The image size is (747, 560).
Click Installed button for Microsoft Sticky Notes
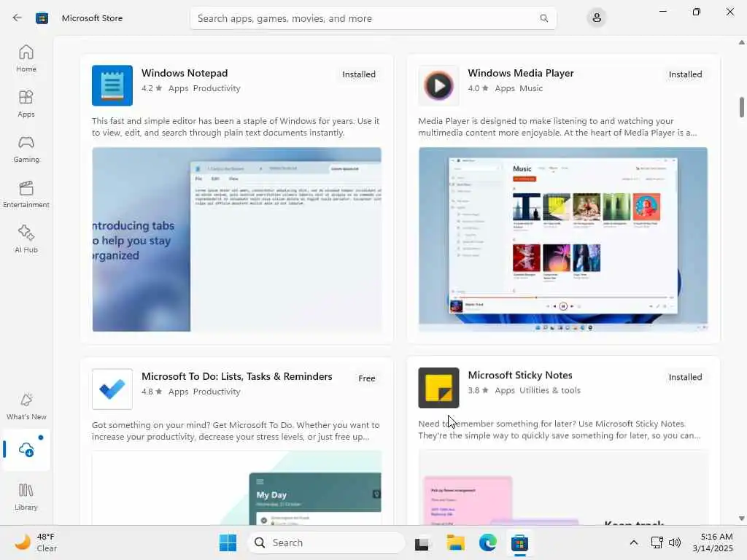685,377
